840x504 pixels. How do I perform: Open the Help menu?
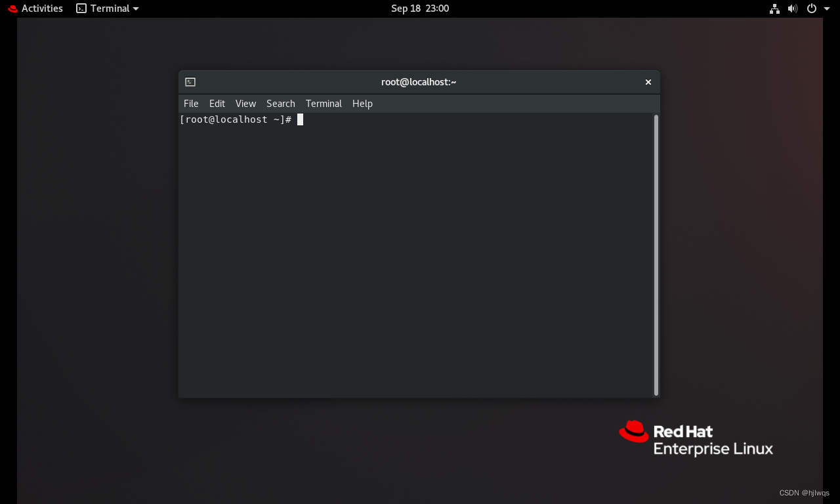pos(362,103)
